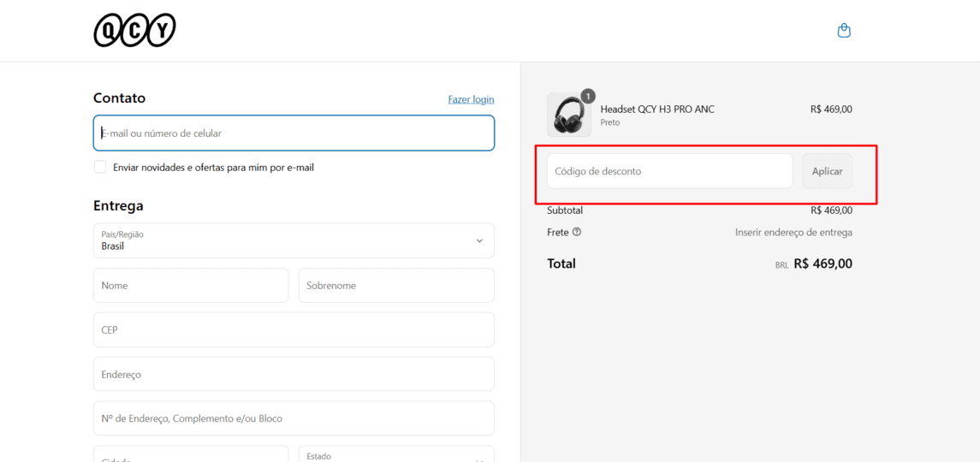Click the Cidade field
980x462 pixels.
tap(191, 455)
